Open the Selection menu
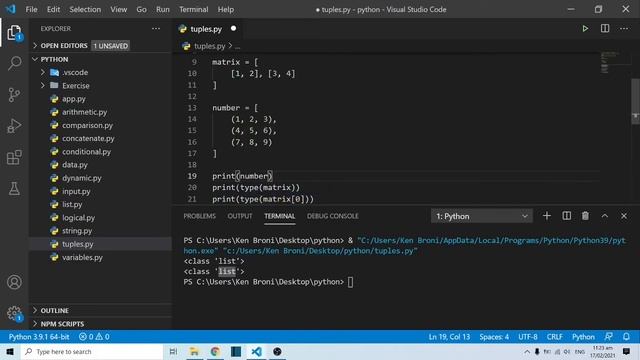This screenshot has width=640, height=360. [85, 9]
